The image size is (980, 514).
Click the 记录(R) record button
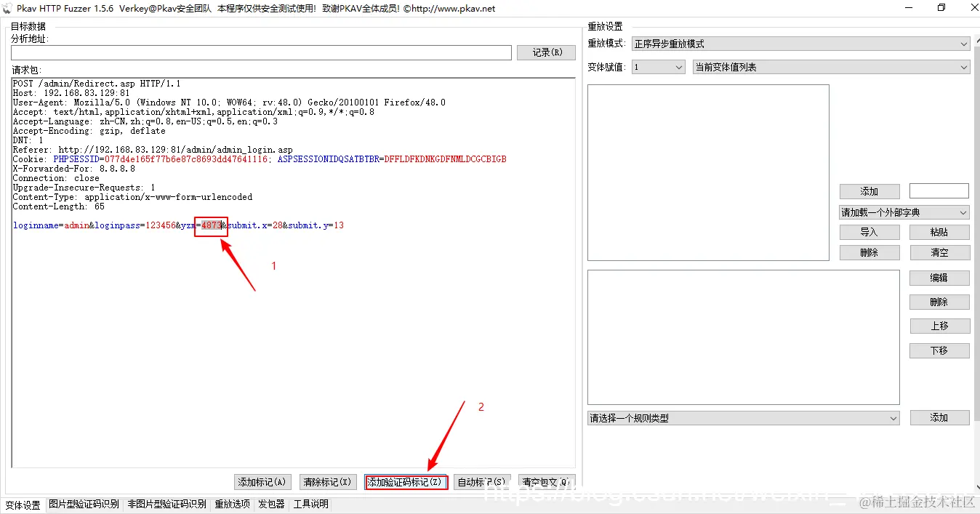[546, 52]
